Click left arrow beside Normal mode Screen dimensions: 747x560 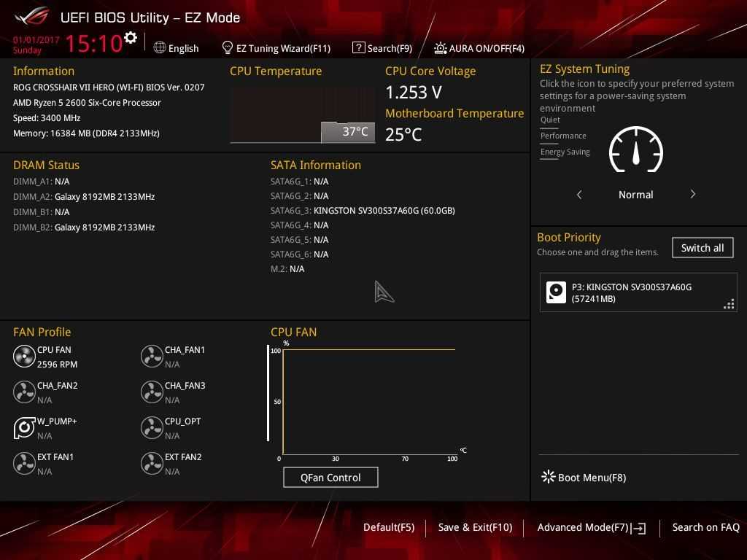579,195
